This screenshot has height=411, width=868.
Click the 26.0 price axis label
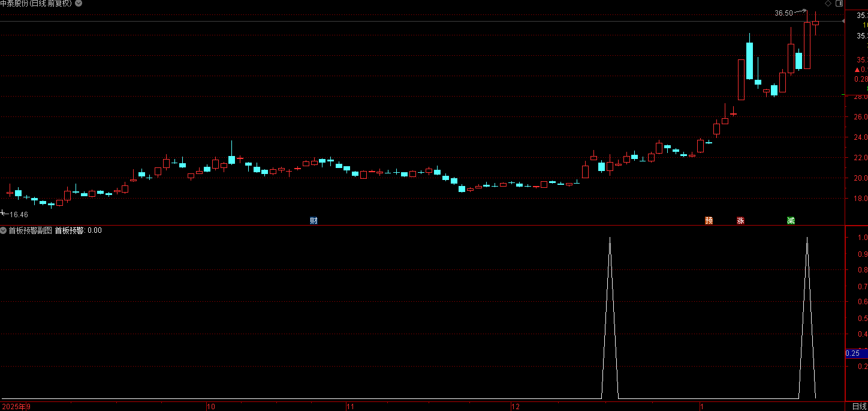point(861,117)
